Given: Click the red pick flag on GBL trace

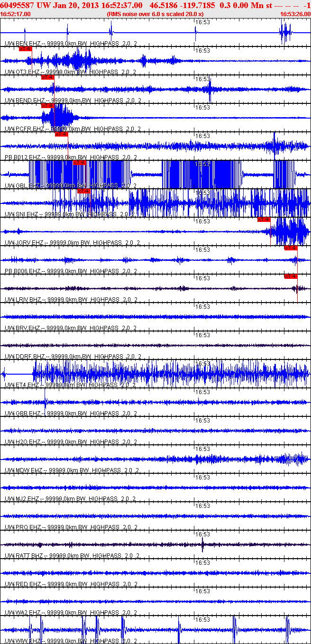Looking at the screenshot, I should (79, 162).
